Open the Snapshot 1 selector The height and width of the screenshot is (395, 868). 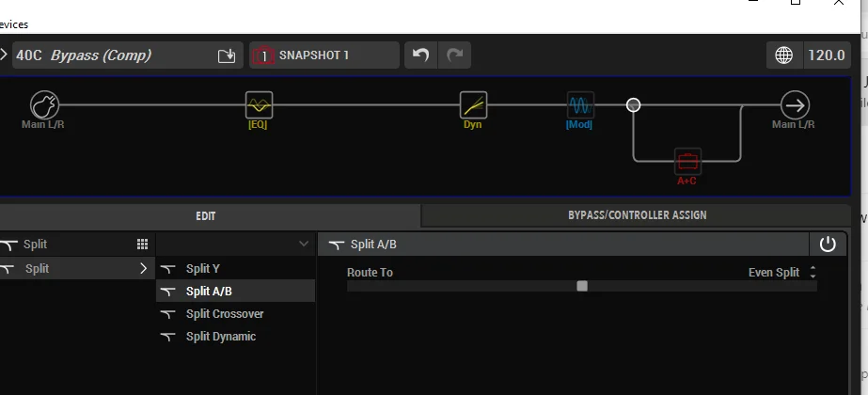[324, 55]
